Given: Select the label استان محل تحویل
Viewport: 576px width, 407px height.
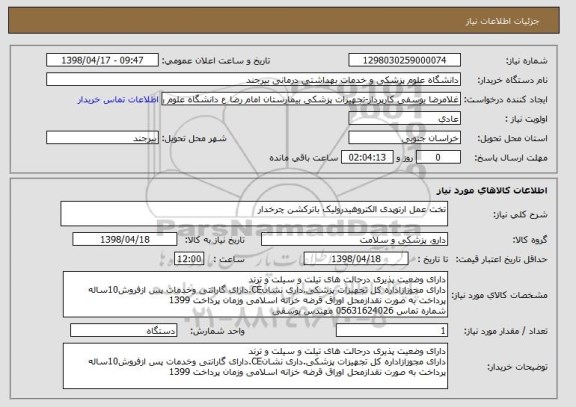Looking at the screenshot, I should pos(512,139).
